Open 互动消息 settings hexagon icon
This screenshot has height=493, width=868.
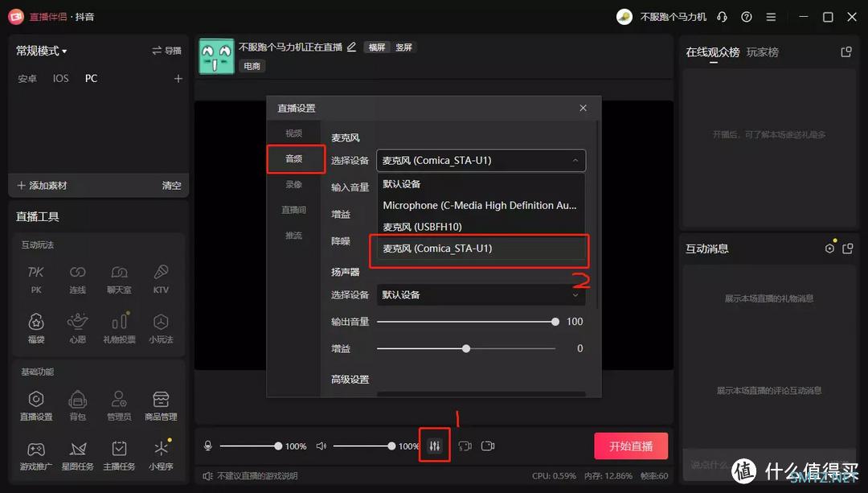(x=829, y=249)
